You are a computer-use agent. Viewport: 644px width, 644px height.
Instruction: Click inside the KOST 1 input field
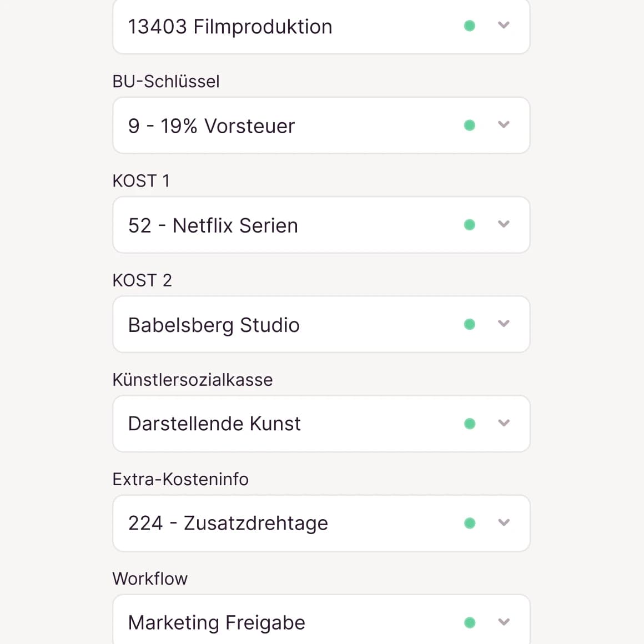click(278, 225)
